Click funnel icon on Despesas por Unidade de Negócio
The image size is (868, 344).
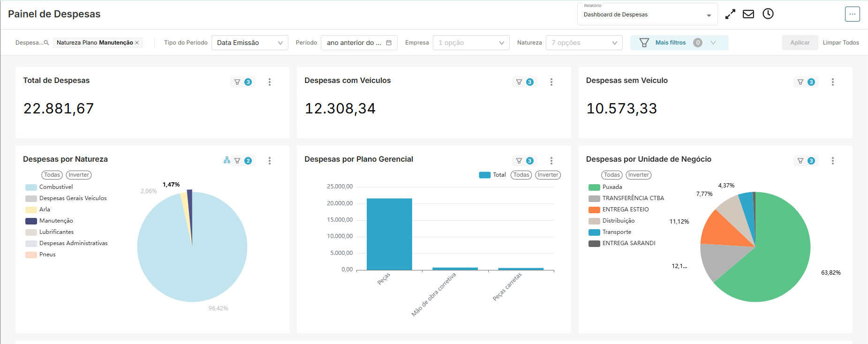pos(800,161)
